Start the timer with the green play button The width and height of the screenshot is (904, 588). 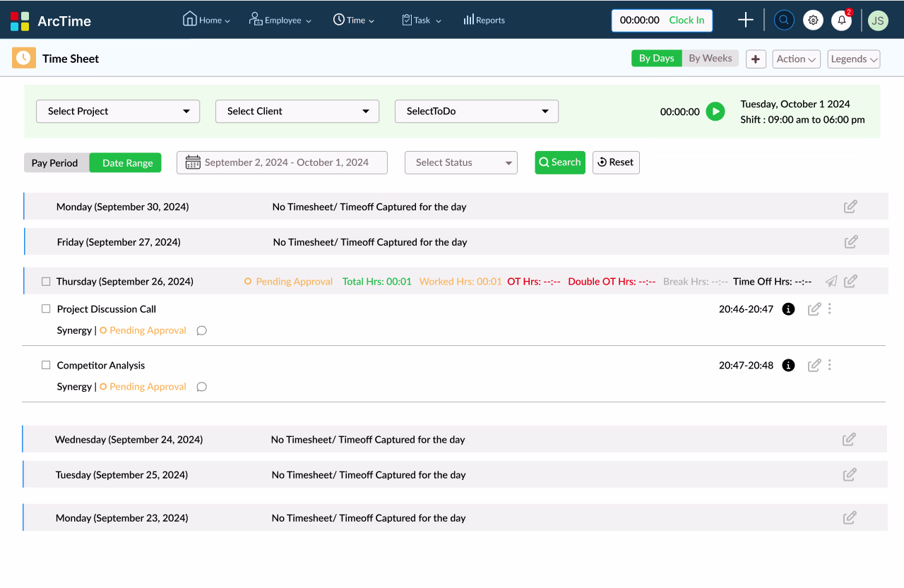[715, 112]
